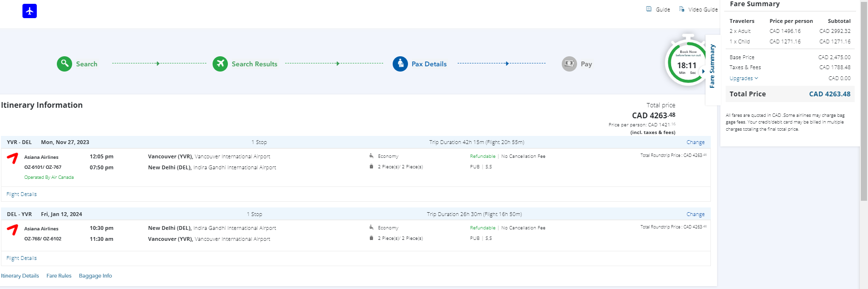Open the Video Guide icon link

pyautogui.click(x=682, y=9)
